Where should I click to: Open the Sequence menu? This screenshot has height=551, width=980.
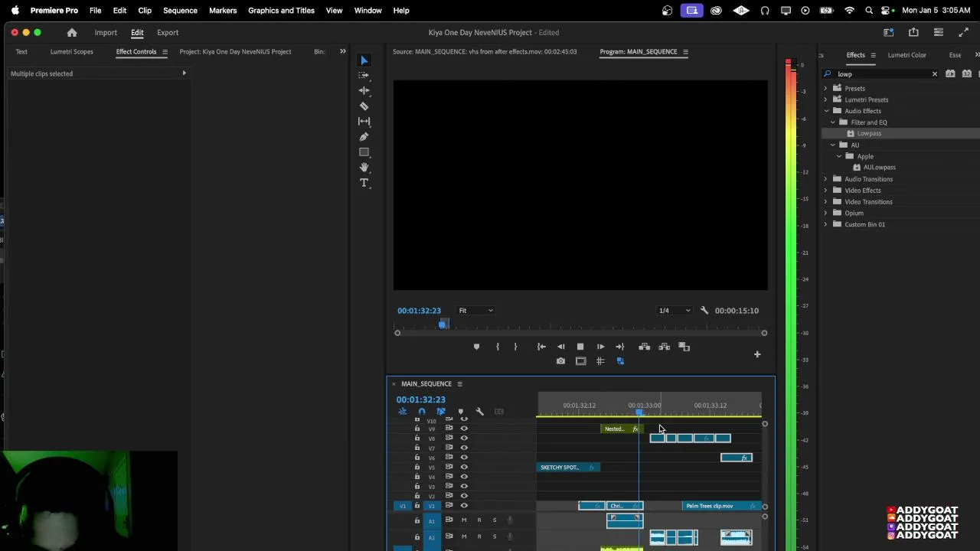click(180, 11)
